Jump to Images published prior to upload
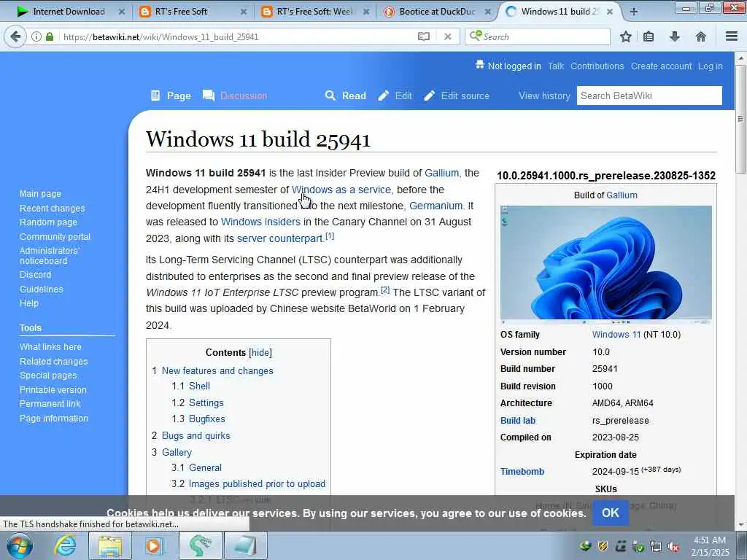This screenshot has height=560, width=747. 258,484
